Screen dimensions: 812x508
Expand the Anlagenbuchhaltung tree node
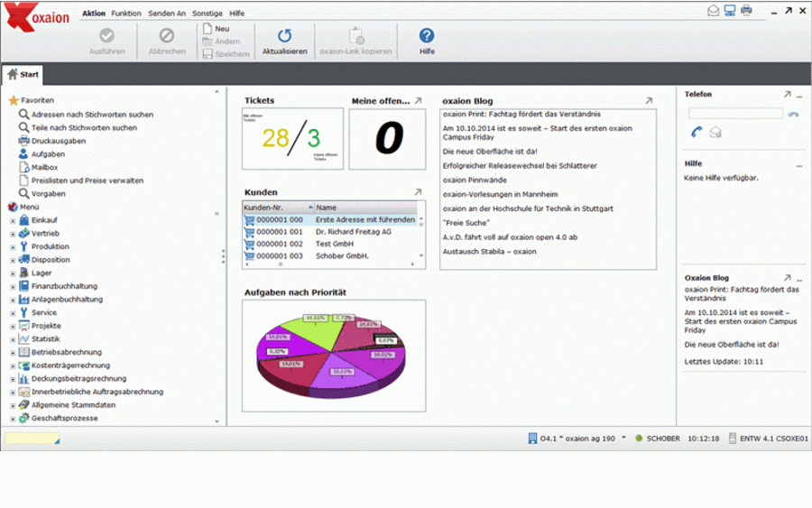(x=13, y=300)
